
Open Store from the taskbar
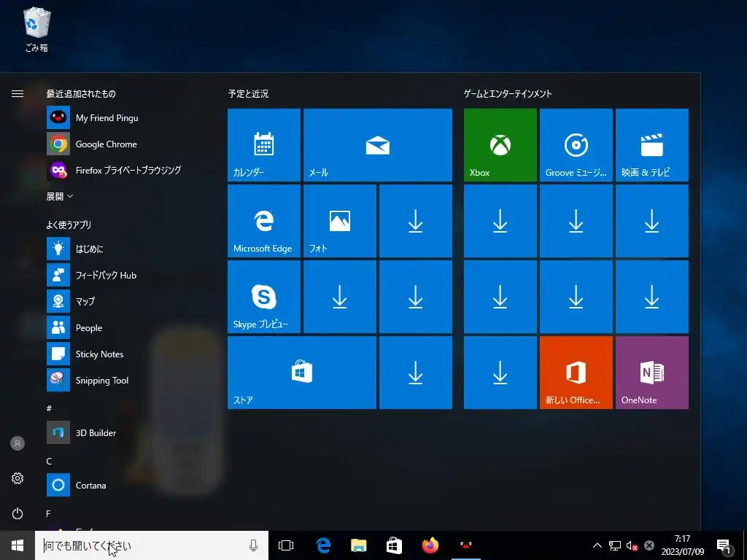pos(394,545)
